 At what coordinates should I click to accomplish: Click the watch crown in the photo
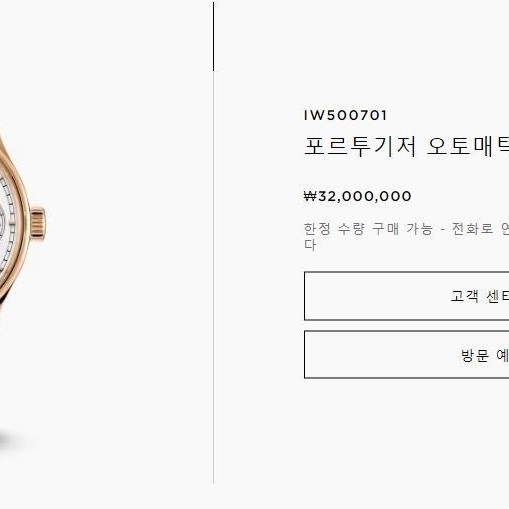click(39, 223)
